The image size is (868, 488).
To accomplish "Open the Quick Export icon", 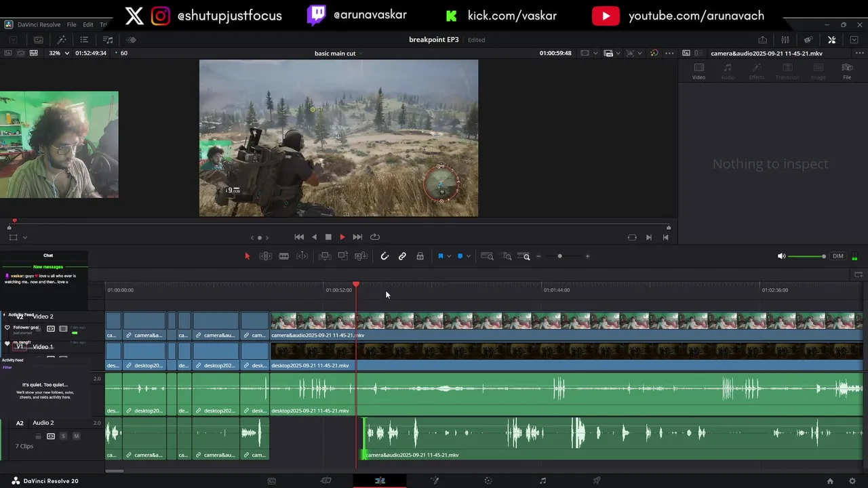I will [x=762, y=40].
